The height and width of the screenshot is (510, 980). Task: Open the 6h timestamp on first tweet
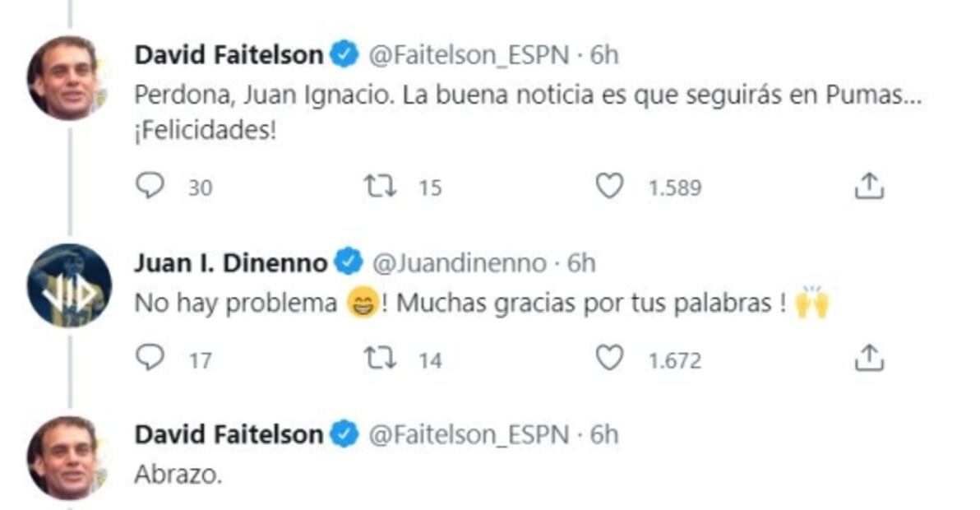(604, 55)
